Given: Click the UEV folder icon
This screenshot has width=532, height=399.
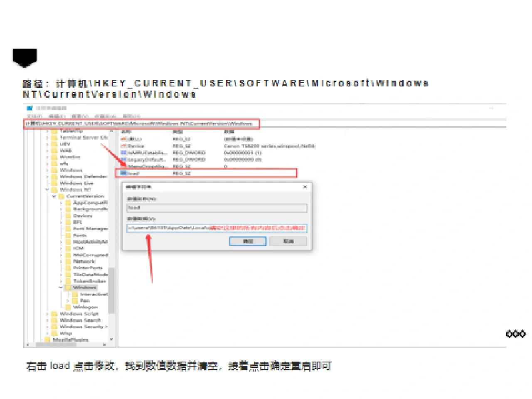Looking at the screenshot, I should pos(54,144).
